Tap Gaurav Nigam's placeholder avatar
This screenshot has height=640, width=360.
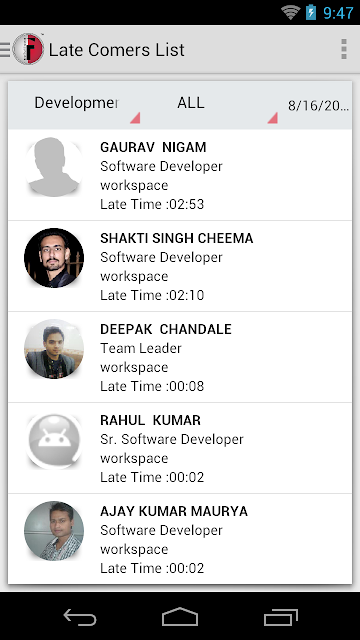click(54, 167)
